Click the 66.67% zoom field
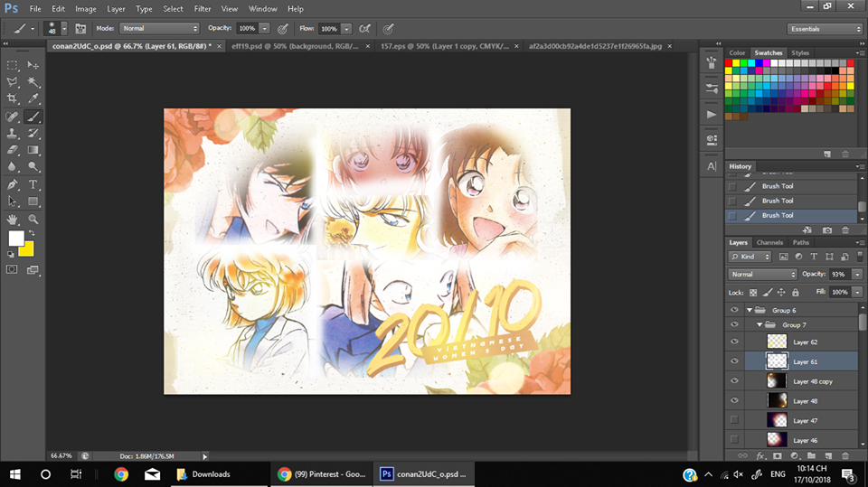The height and width of the screenshot is (487, 868). (x=61, y=456)
